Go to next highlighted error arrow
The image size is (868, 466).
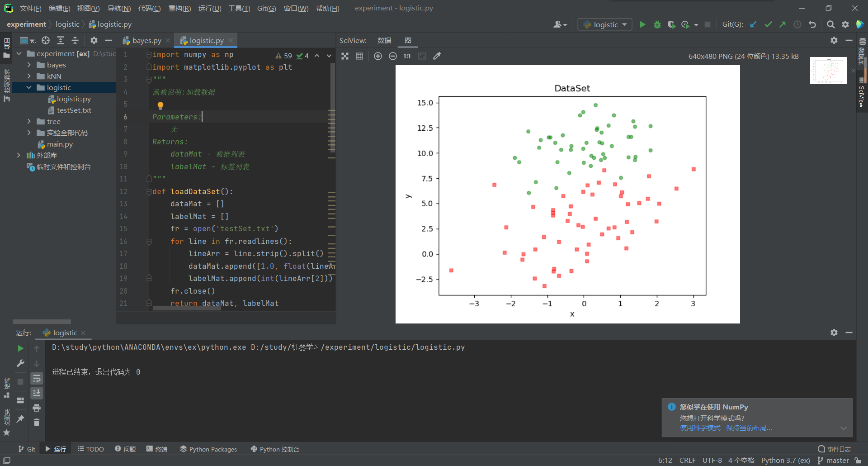click(329, 56)
